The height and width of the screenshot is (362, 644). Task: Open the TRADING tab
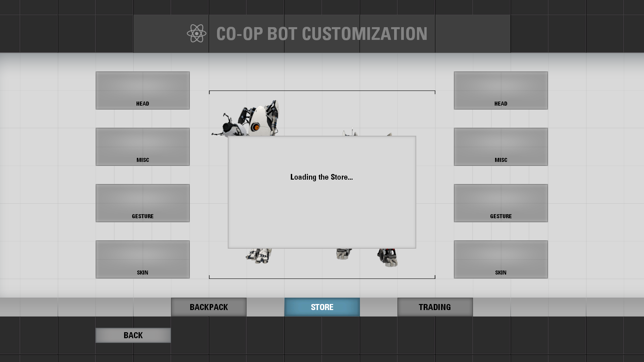coord(435,307)
